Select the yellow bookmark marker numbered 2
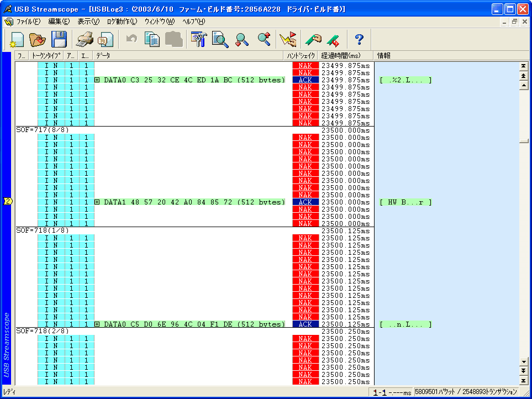This screenshot has height=399, width=532. tap(8, 202)
